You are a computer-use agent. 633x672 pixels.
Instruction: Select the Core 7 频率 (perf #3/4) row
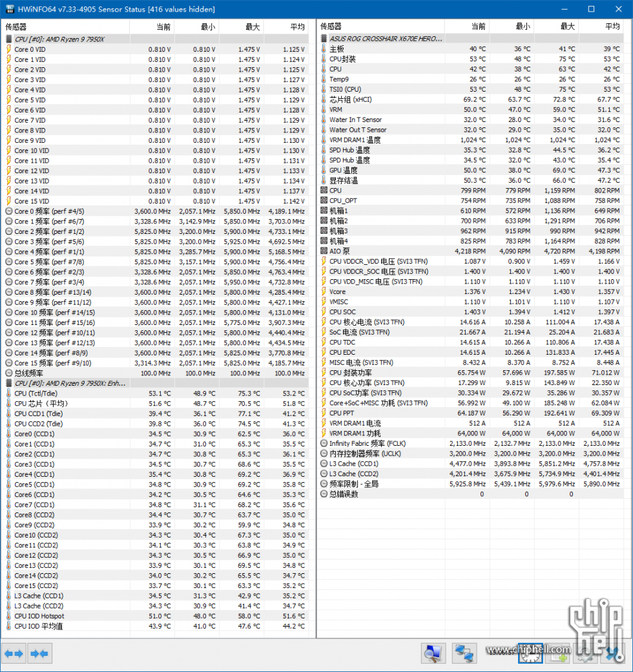[x=155, y=282]
